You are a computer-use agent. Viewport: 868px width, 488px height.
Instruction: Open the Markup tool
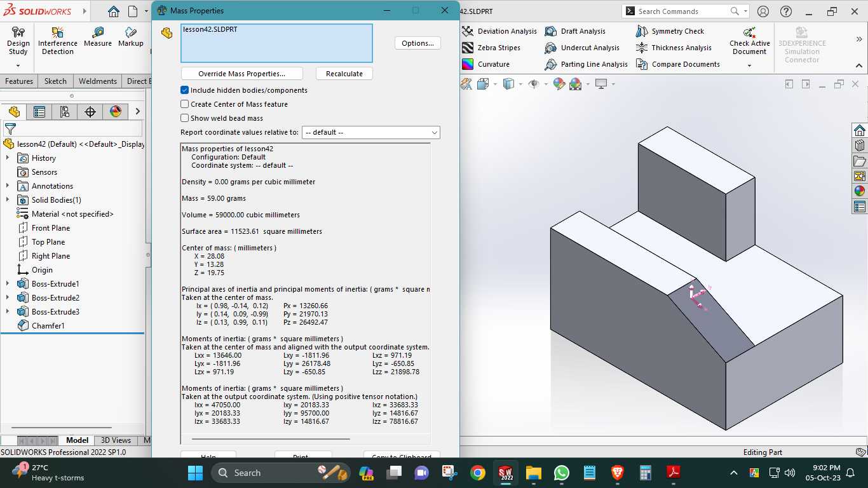coord(131,37)
